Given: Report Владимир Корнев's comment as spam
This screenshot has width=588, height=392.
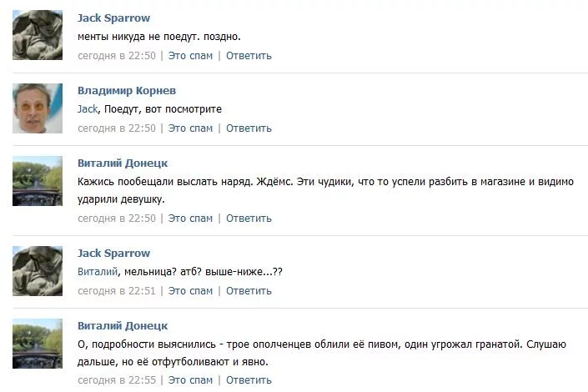Looking at the screenshot, I should pyautogui.click(x=190, y=128).
